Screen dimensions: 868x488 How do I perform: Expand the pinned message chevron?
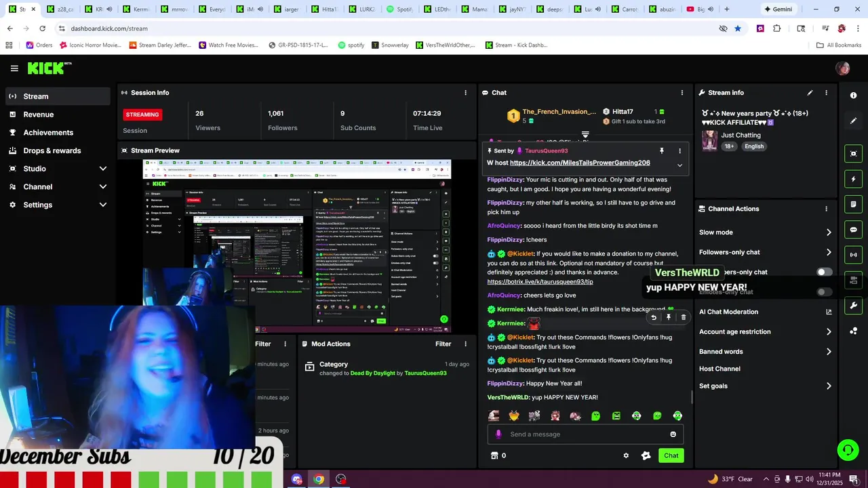[x=679, y=165]
